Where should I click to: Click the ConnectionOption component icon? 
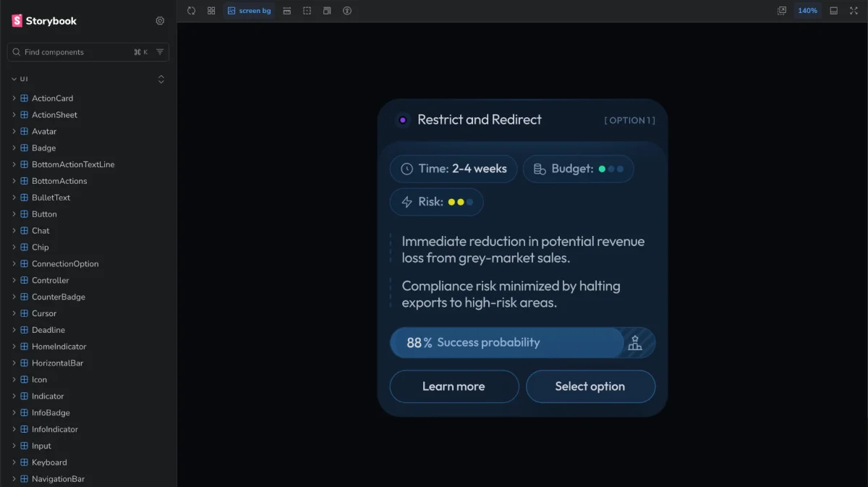[x=25, y=264]
